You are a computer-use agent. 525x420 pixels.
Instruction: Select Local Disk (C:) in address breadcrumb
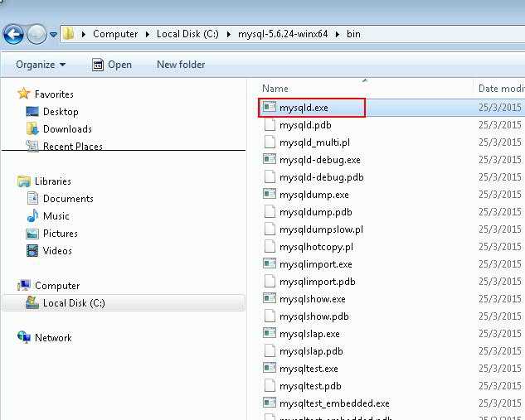[x=187, y=34]
